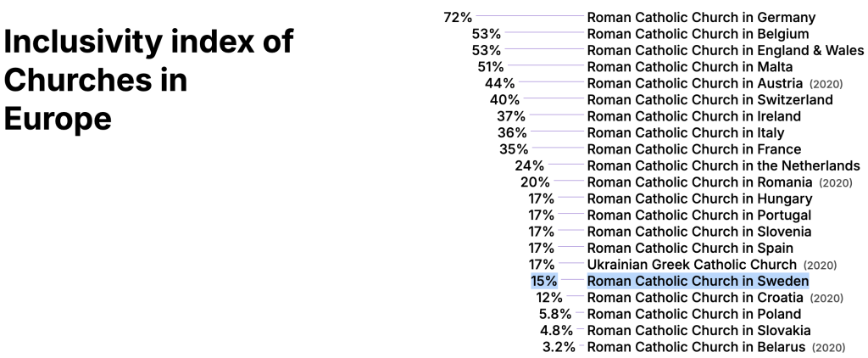Click Roman Catholic Church in Malta entry
Image resolution: width=868 pixels, height=358 pixels.
[689, 67]
